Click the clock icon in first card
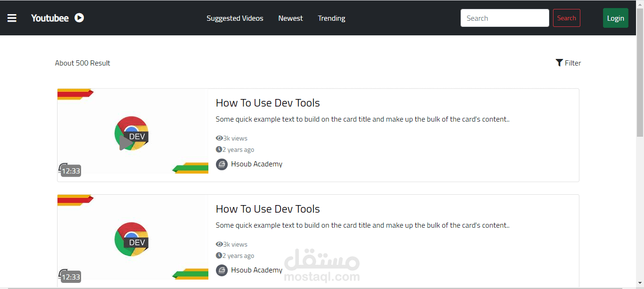Screen dimensions: 644x289 219,149
